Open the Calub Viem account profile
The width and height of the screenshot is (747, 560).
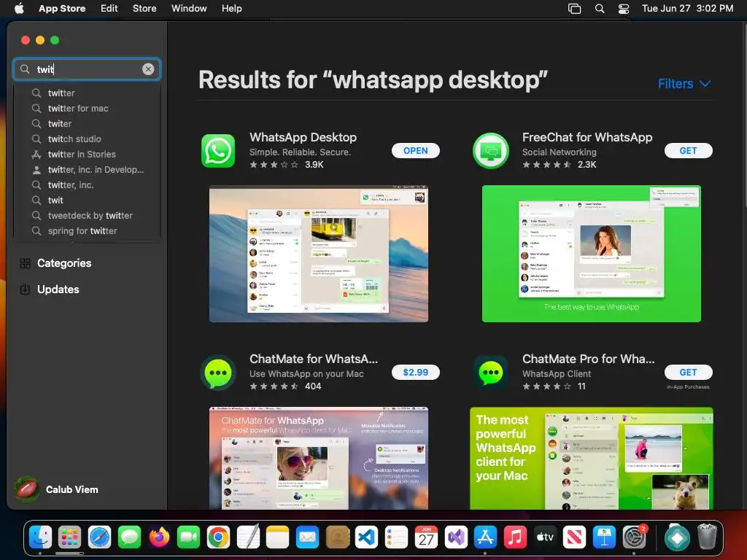[x=56, y=489]
